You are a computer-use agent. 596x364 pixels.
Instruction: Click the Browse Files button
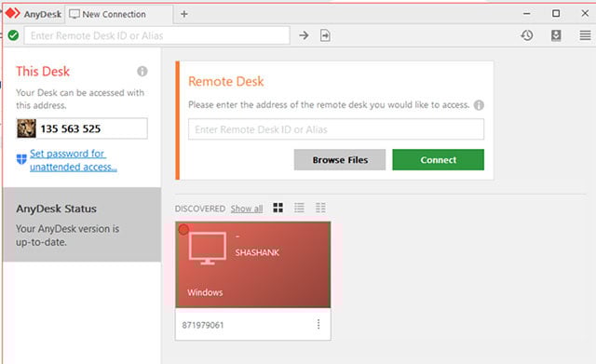coord(340,159)
